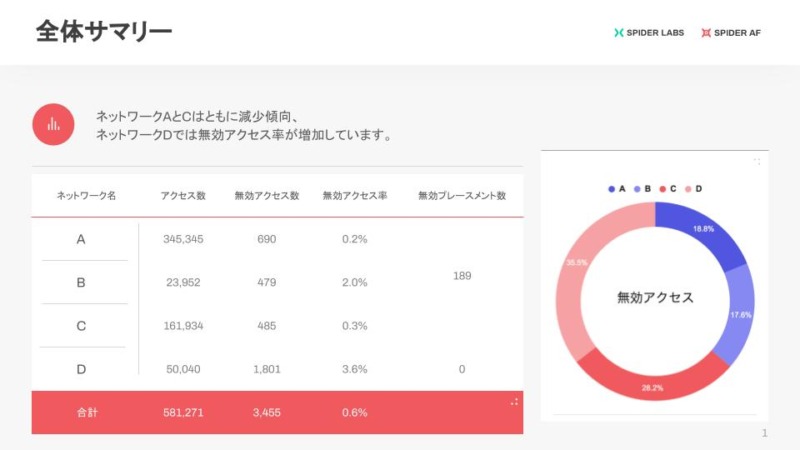800x450 pixels.
Task: Click the 2.0% rate cell
Action: (x=355, y=283)
